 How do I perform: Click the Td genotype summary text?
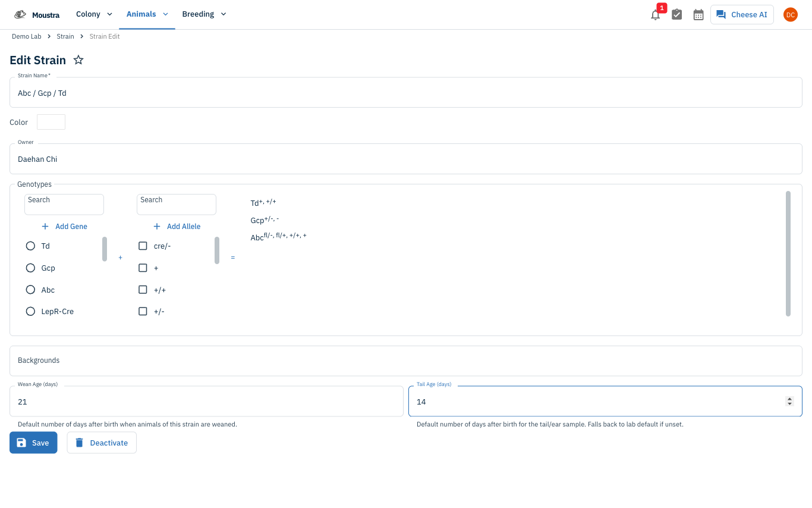click(263, 203)
